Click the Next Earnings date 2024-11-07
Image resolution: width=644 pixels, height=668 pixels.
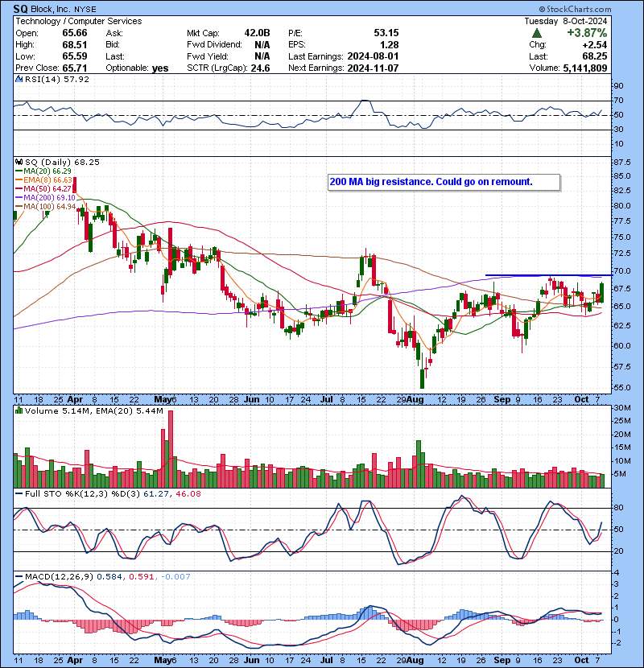click(373, 68)
